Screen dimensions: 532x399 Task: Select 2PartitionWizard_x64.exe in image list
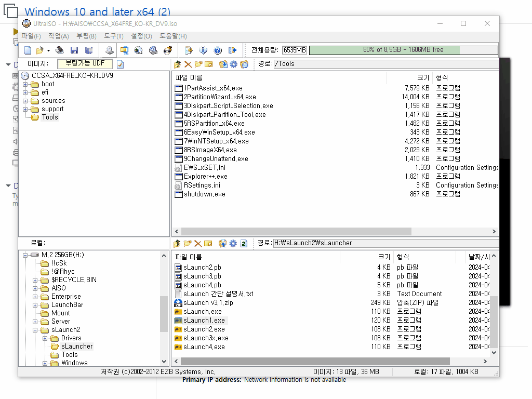click(220, 97)
